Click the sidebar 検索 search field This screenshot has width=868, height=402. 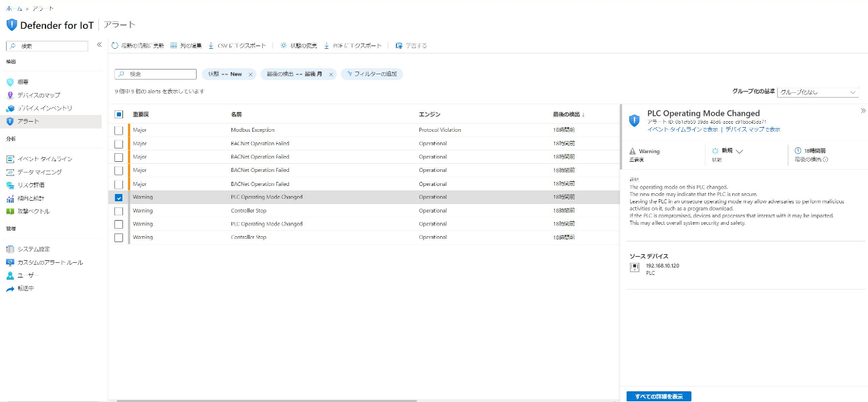click(x=47, y=46)
